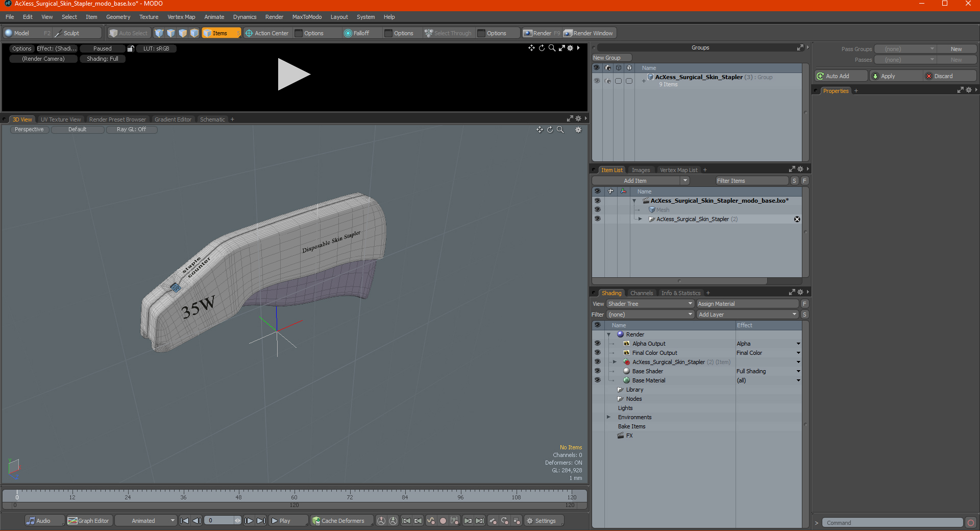Open the Alpha effect dropdown arrow
Viewport: 980px width, 531px height.
(798, 344)
